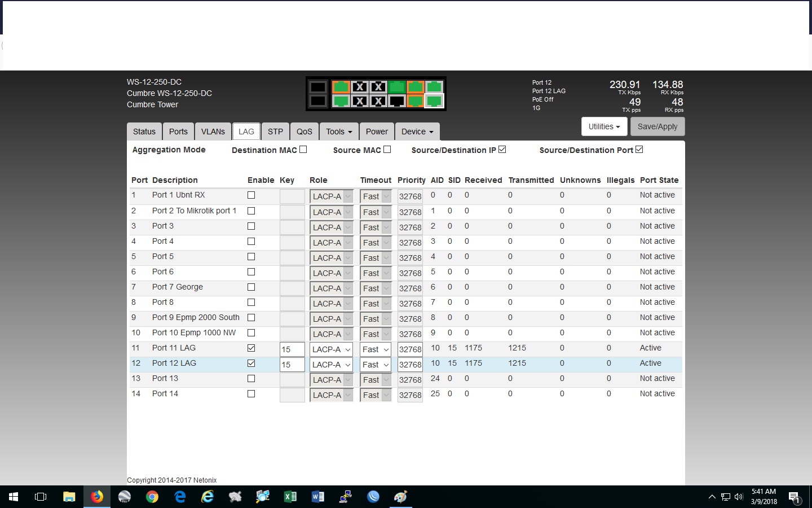The image size is (812, 508).
Task: Expand the Timeout dropdown for Port 12
Action: (x=376, y=365)
